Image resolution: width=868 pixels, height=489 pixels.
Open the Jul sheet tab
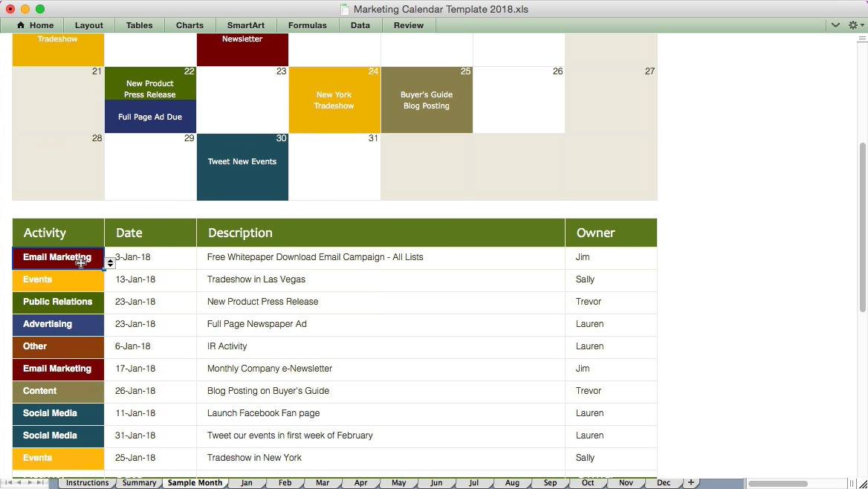(x=474, y=483)
